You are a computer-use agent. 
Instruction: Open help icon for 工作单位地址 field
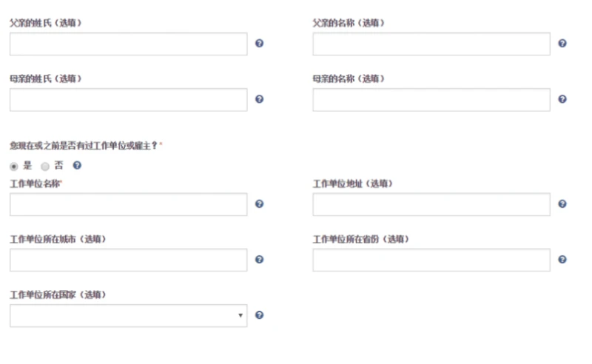[x=562, y=204]
